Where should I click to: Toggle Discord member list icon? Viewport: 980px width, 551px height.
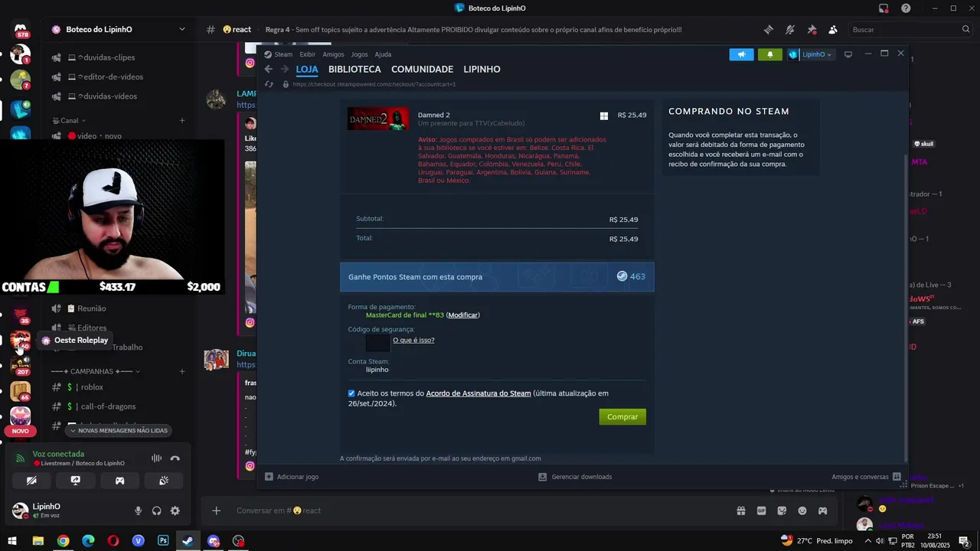point(833,29)
